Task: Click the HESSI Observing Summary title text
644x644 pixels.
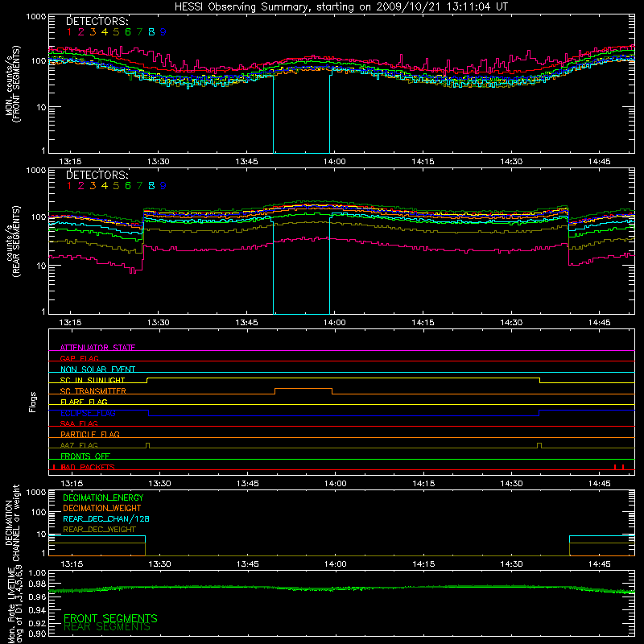Action: click(x=341, y=6)
